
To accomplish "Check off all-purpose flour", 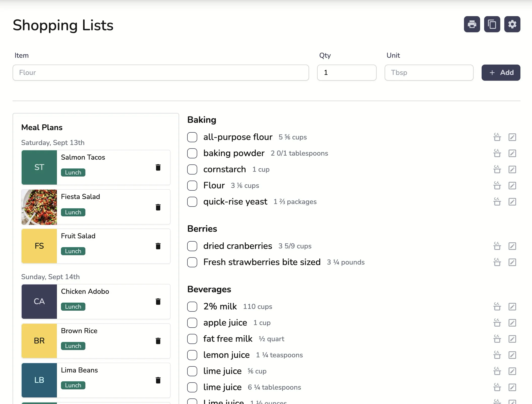I will coord(192,137).
